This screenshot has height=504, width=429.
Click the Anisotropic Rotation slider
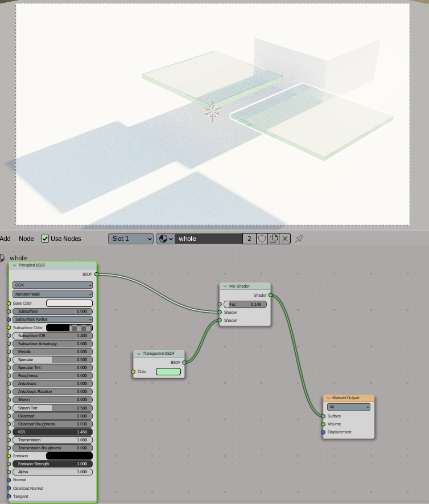point(53,391)
